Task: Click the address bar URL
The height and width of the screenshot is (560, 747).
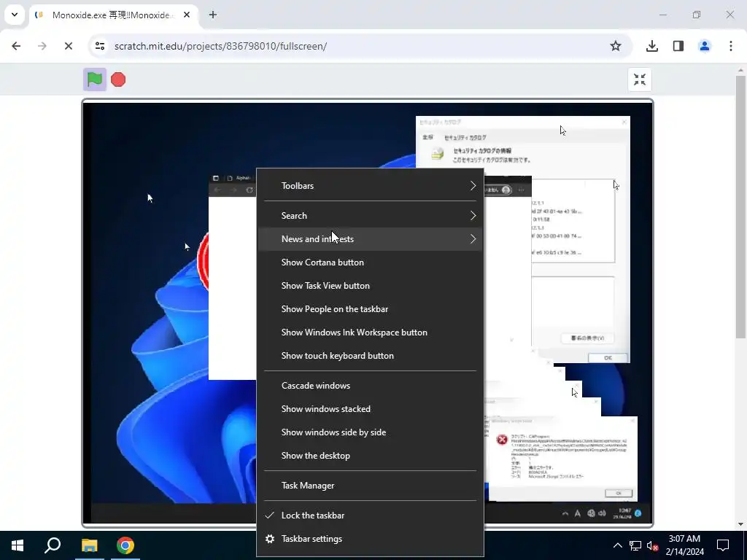Action: (220, 46)
